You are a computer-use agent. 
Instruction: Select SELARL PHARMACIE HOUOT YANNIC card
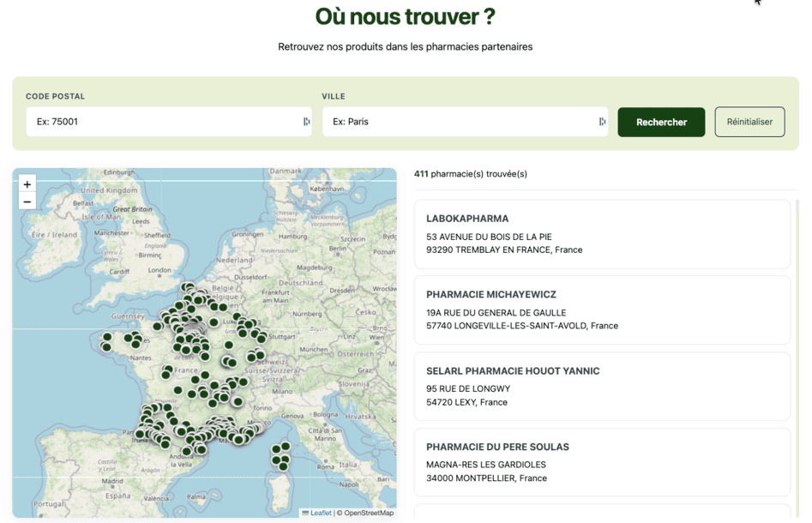point(602,387)
